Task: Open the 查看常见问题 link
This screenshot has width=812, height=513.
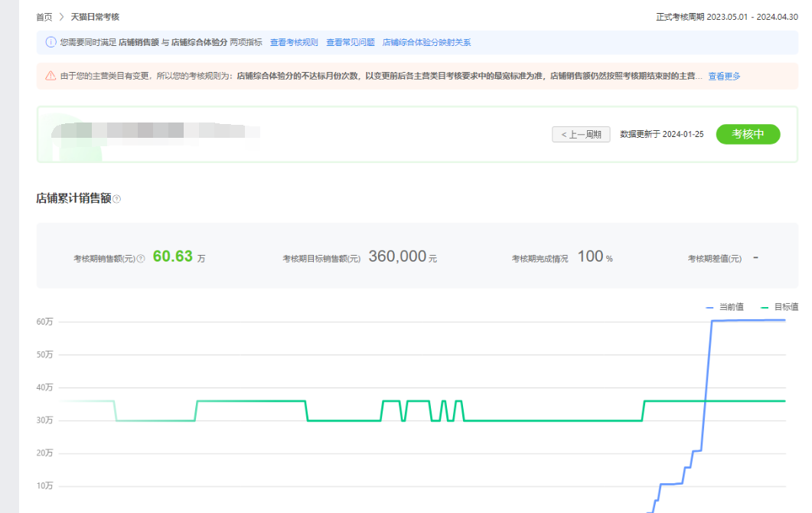Action: pos(350,43)
